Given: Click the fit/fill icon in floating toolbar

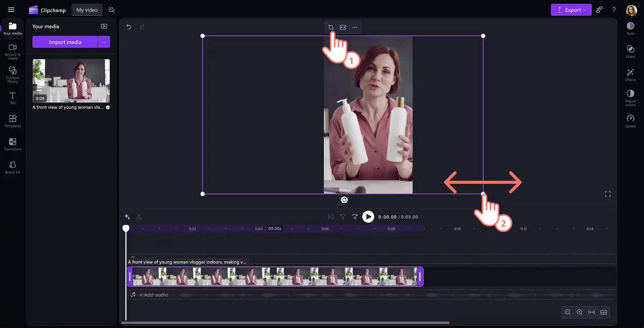Looking at the screenshot, I should tap(343, 27).
